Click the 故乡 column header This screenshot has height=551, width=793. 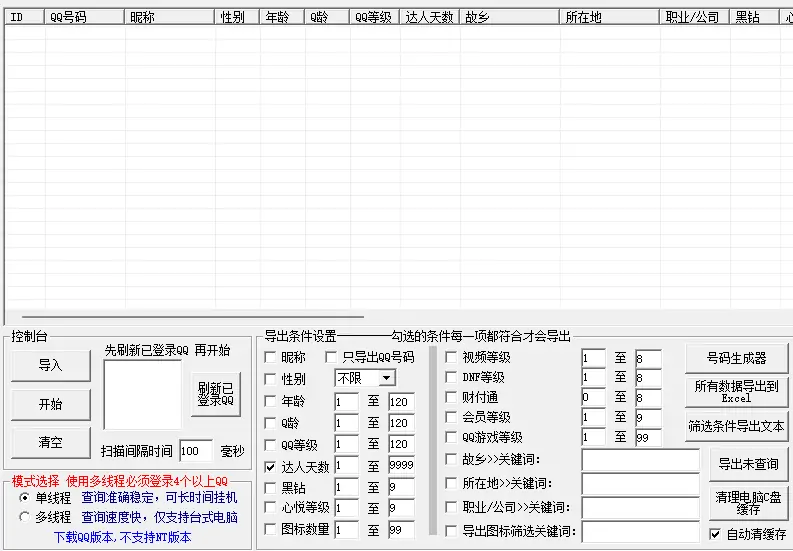(x=509, y=17)
